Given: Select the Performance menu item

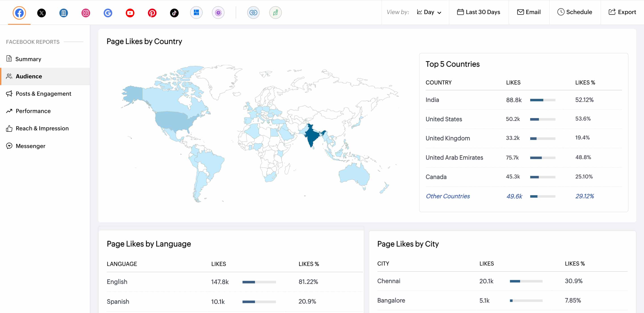Looking at the screenshot, I should tap(33, 110).
